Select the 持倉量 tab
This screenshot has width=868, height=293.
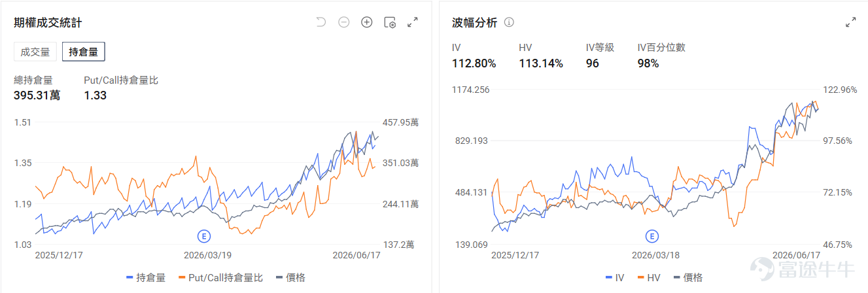coord(84,52)
